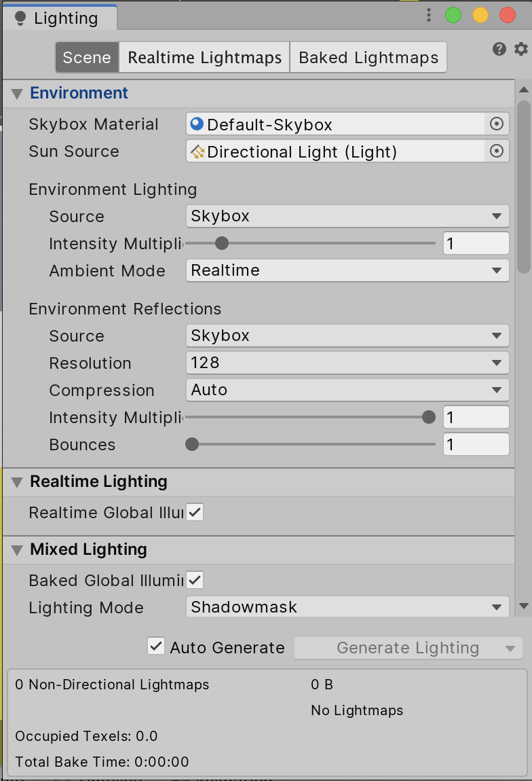Disable Realtime Global Illumination checkbox

[x=195, y=512]
